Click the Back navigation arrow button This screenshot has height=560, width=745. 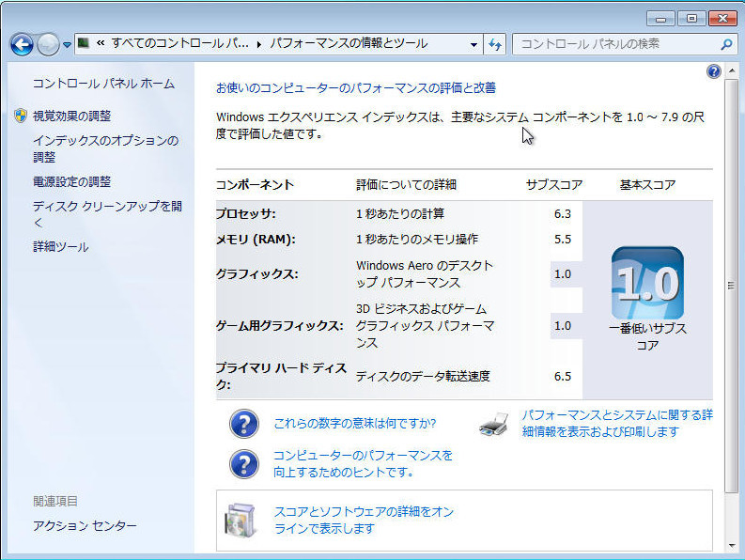click(x=22, y=45)
